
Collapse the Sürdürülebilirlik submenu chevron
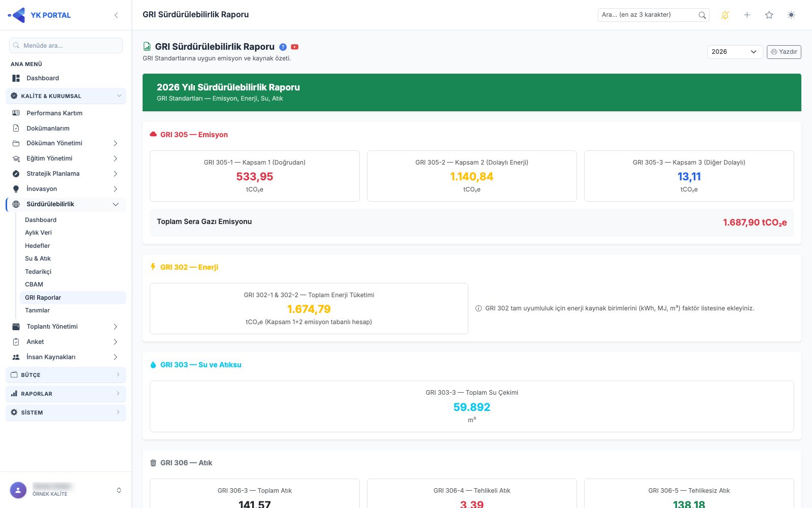pos(115,204)
